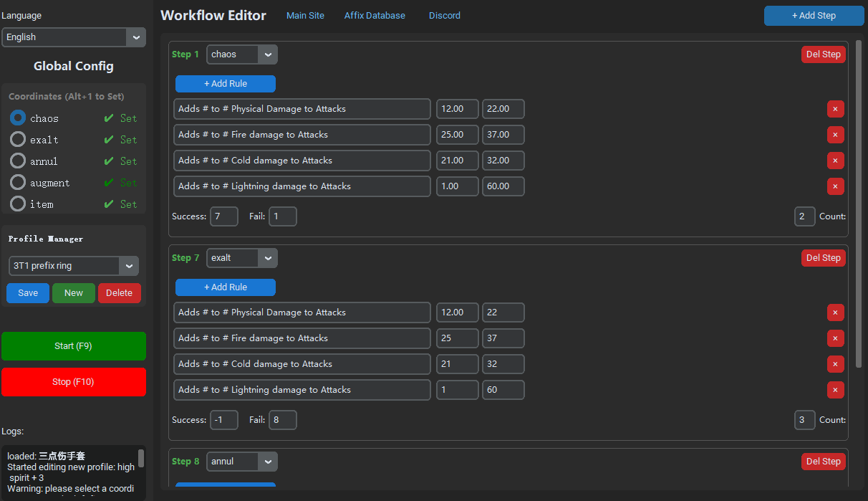Remove the chaos Lightning damage rule

pos(835,186)
